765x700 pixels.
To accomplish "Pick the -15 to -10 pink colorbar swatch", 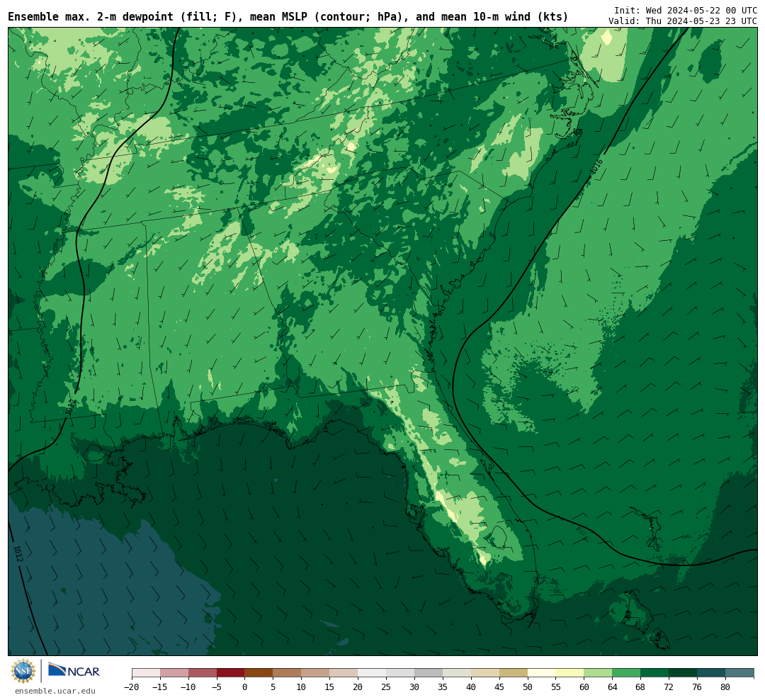I will coord(174,673).
